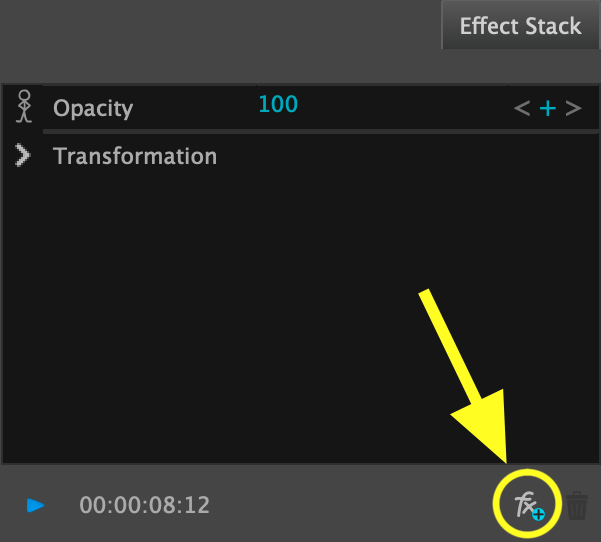601x542 pixels.
Task: Jump to next Opacity keyframe arrow
Action: pos(573,108)
